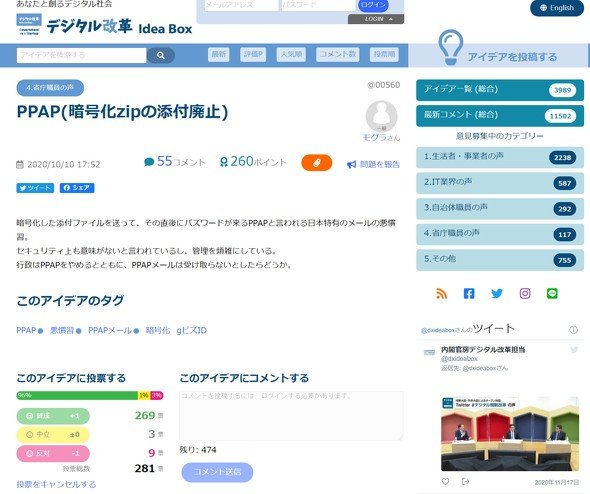Viewport: 590px width, 494px height.
Task: Collapse the LOGIN panel arrow
Action: 390,19
